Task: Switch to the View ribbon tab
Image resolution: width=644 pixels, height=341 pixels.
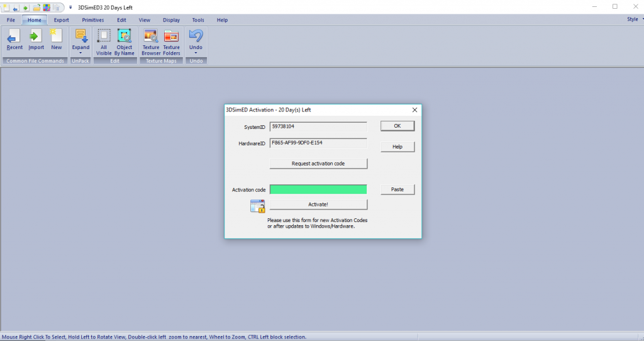Action: tap(145, 20)
